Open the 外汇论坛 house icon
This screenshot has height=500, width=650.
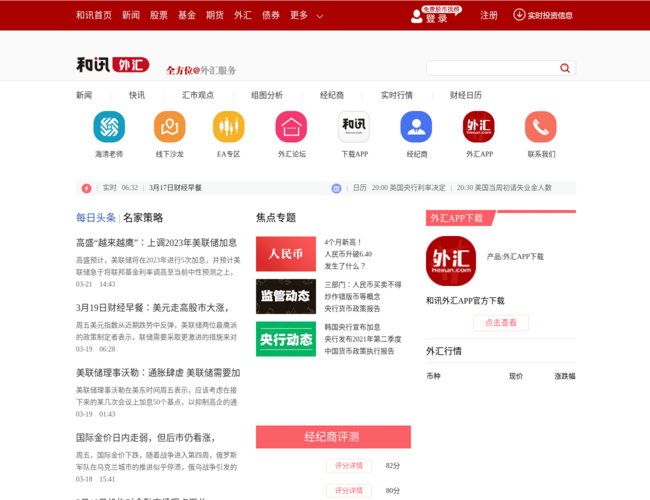pos(291,126)
